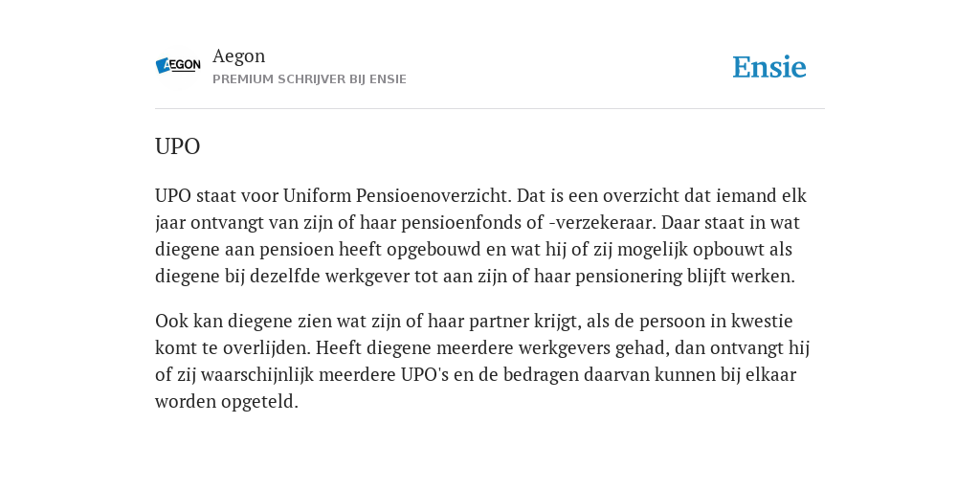Click the horizontal divider line below header

pyautogui.click(x=490, y=109)
